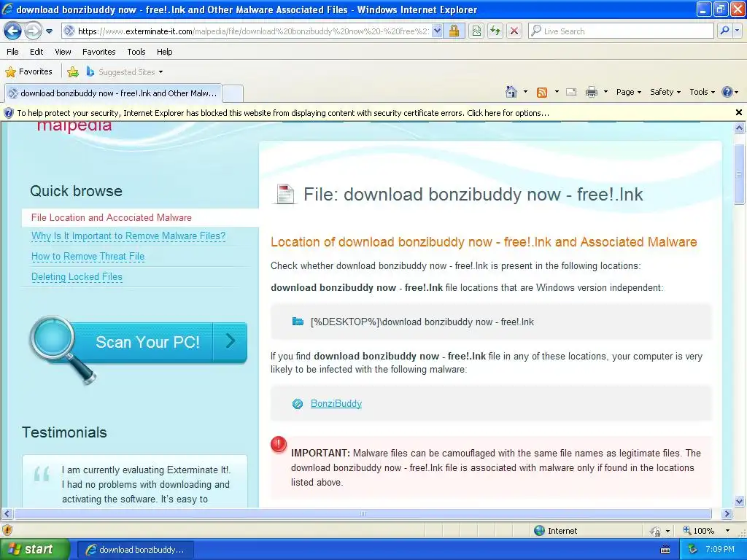Click the Refresh page icon
Image resolution: width=747 pixels, height=560 pixels.
tap(495, 31)
